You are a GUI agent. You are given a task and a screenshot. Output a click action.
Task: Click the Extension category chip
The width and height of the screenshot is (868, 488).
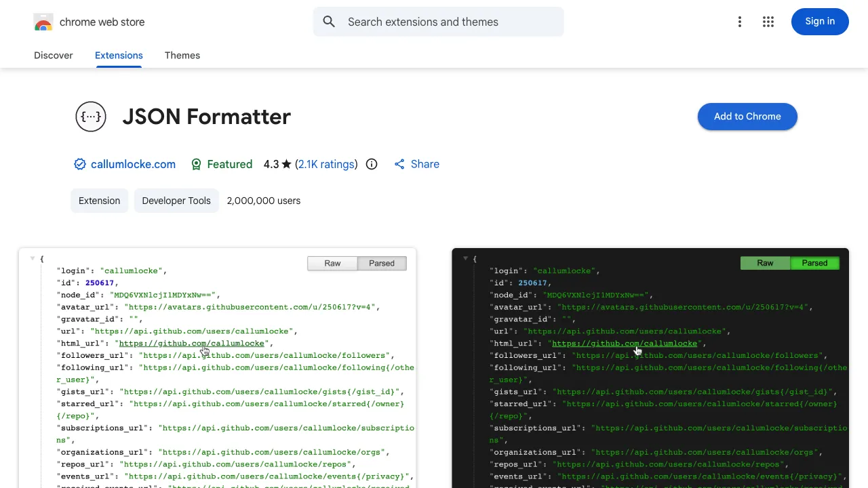[99, 201]
